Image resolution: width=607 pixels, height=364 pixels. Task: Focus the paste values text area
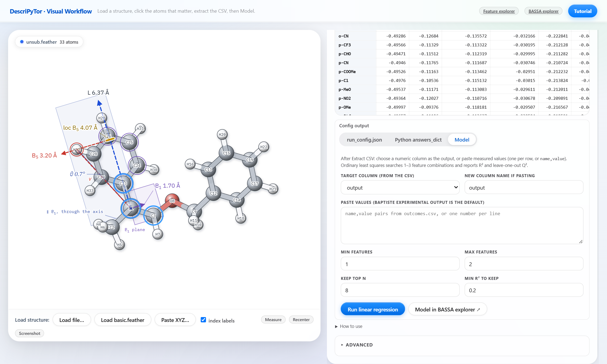pyautogui.click(x=462, y=225)
